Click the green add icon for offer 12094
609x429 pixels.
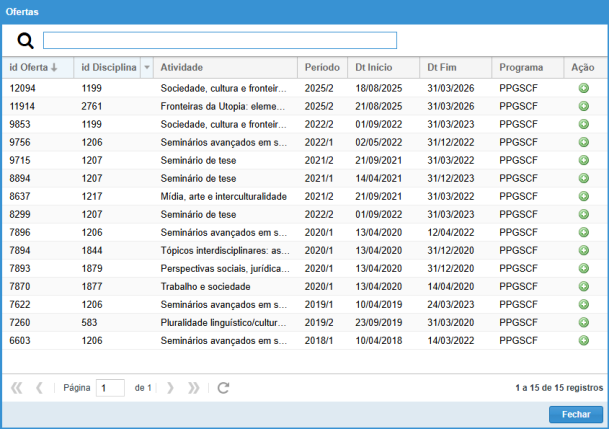coord(583,88)
